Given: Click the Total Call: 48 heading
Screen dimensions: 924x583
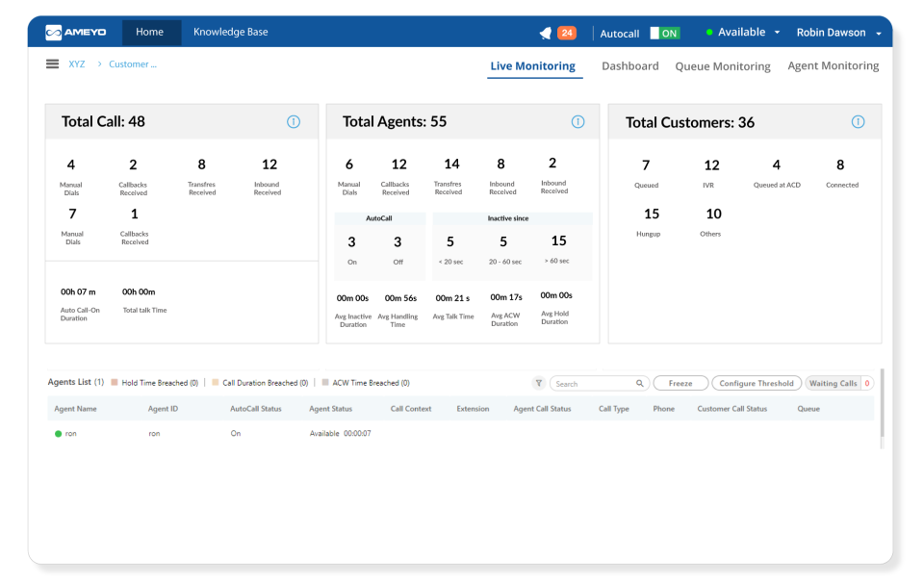Looking at the screenshot, I should pyautogui.click(x=103, y=121).
